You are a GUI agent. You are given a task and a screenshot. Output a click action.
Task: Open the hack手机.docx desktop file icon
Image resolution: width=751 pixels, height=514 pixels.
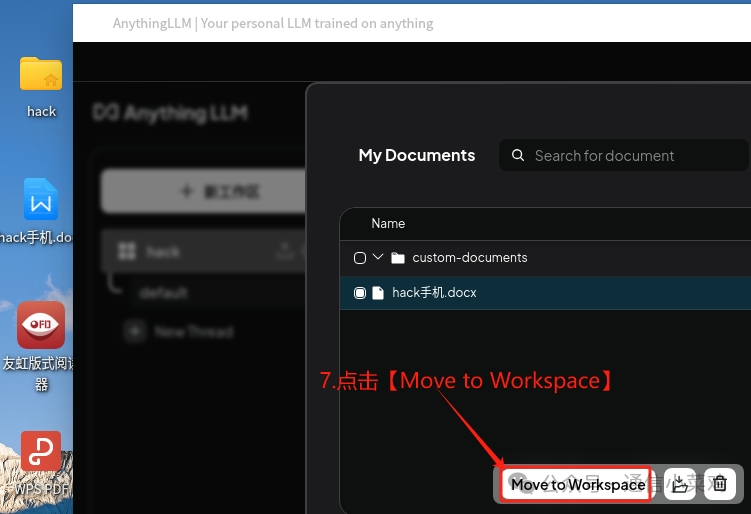point(41,199)
